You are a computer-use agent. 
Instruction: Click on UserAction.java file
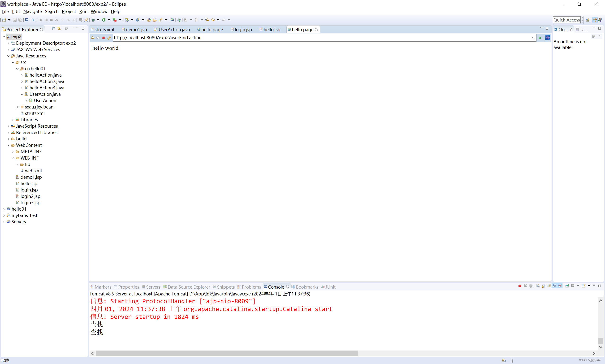coord(44,94)
